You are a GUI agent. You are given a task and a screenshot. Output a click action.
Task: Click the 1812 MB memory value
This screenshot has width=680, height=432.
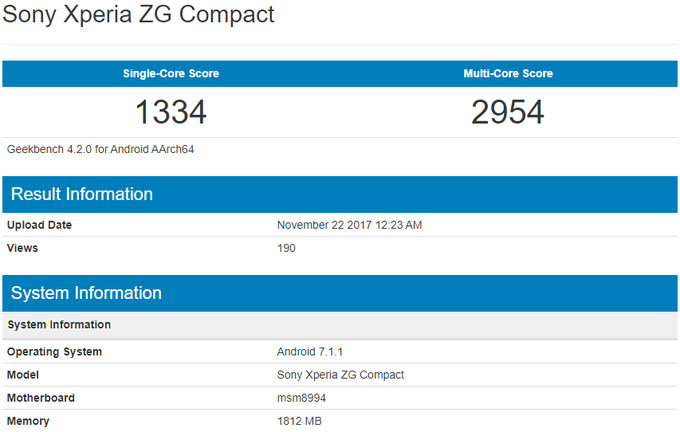point(299,421)
